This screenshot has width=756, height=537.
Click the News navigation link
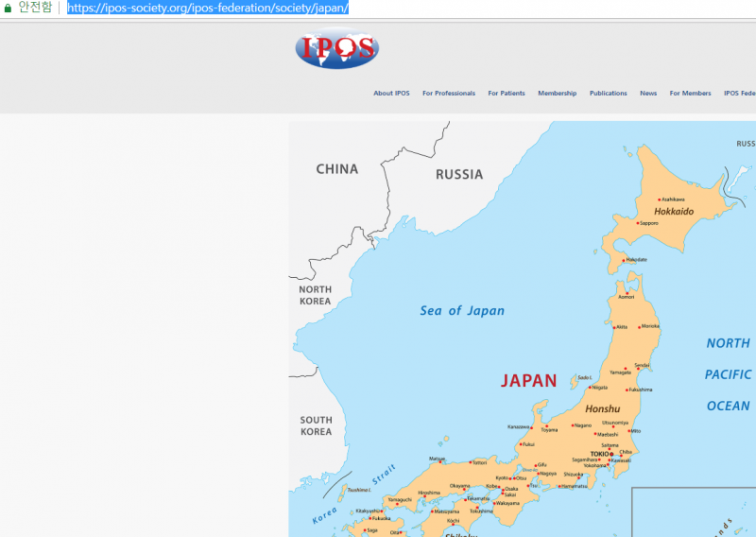tap(648, 94)
